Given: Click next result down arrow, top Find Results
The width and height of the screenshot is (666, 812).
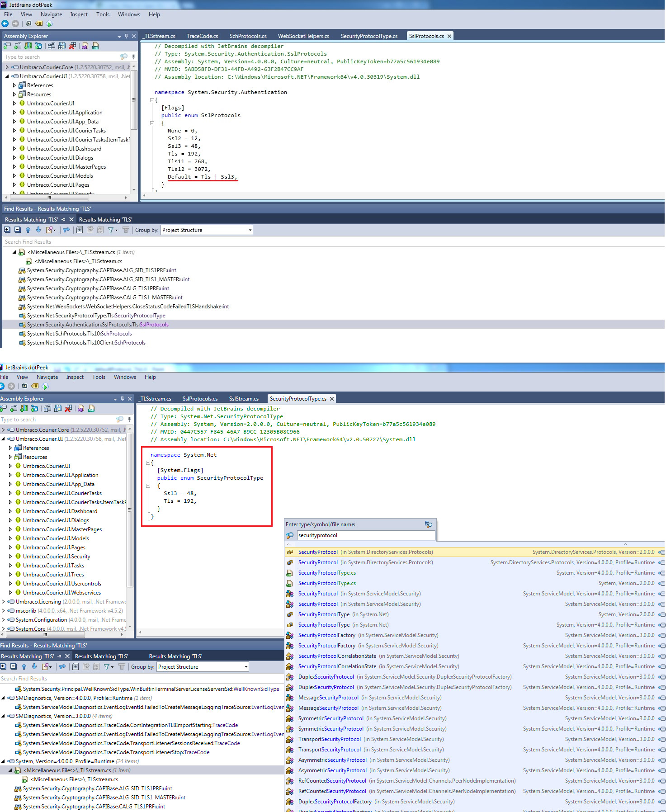Looking at the screenshot, I should [38, 230].
